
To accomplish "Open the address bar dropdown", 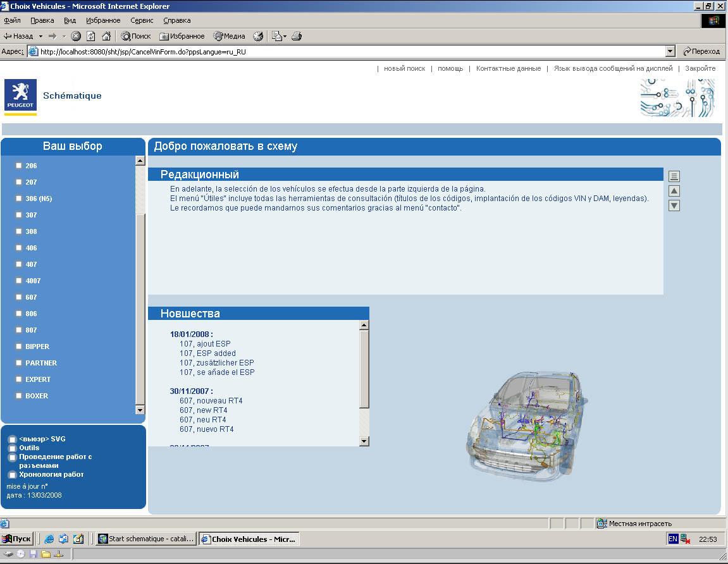I will (670, 52).
